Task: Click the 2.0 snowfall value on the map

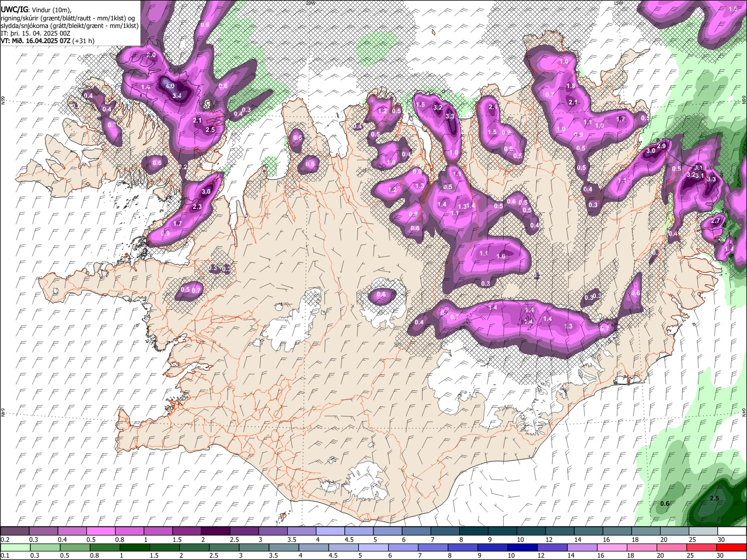Action: pyautogui.click(x=151, y=55)
